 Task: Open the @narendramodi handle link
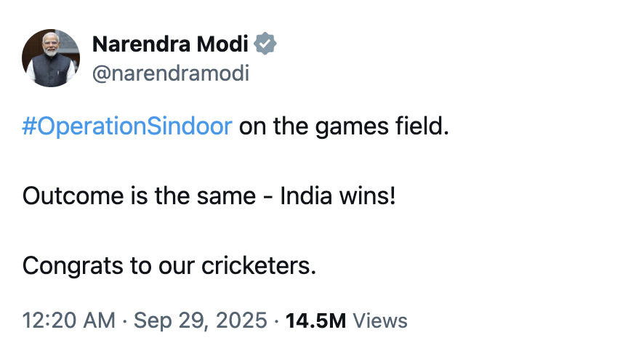pos(170,73)
